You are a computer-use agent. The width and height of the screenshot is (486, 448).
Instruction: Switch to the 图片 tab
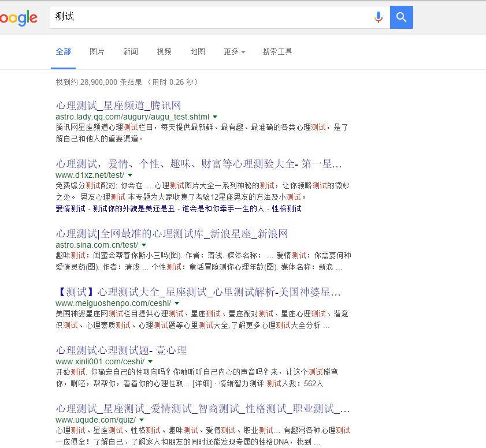pyautogui.click(x=97, y=52)
